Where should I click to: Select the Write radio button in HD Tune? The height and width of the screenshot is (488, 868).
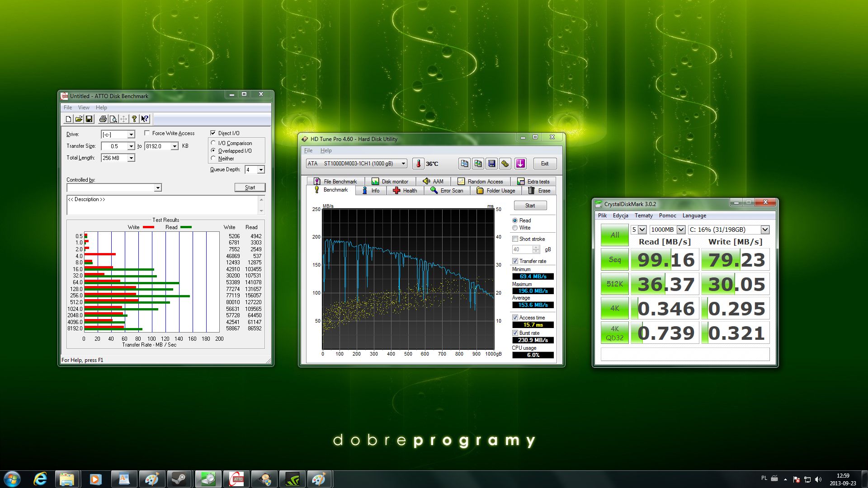(515, 228)
